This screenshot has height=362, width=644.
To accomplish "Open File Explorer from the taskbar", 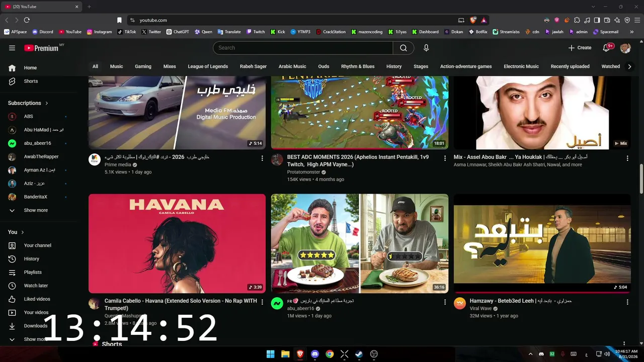I will (285, 354).
